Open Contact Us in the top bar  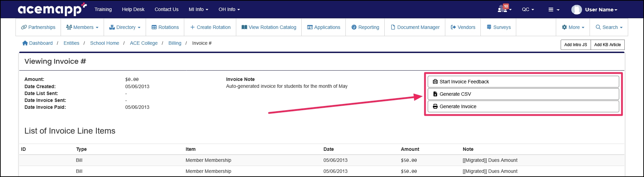(x=166, y=9)
